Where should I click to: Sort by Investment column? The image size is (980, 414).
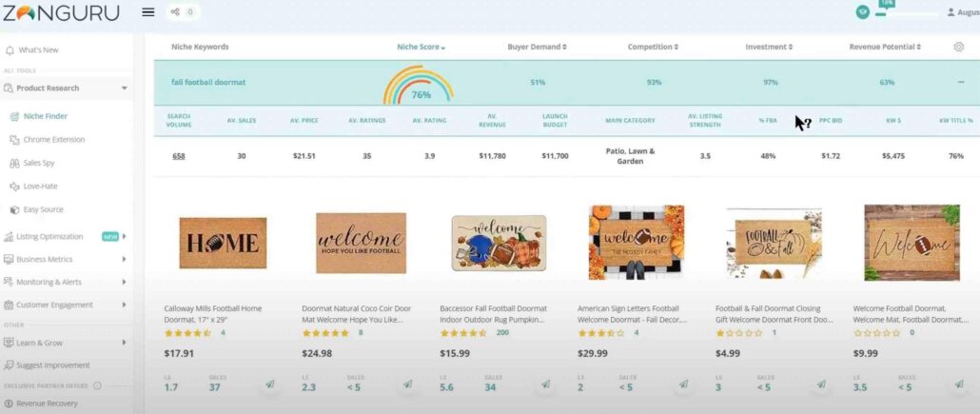point(769,47)
